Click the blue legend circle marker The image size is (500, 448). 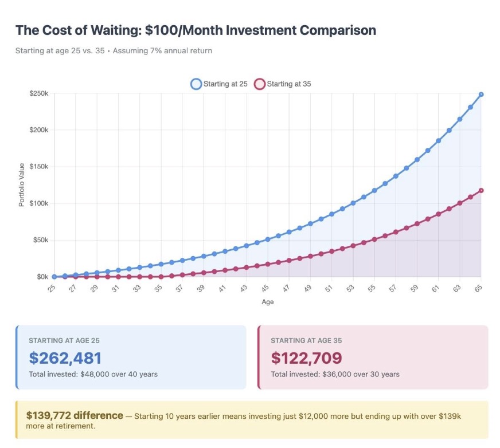(196, 84)
